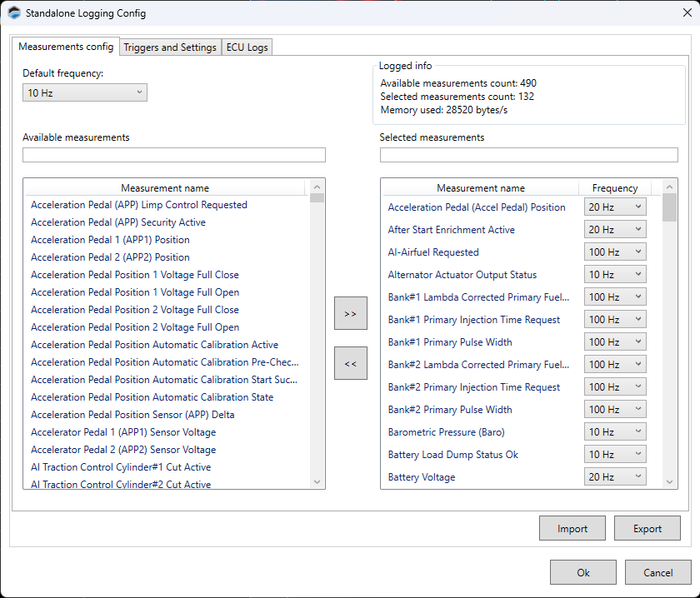Expand frequency dropdown for Battery Voltage
Viewport: 700px width, 598px height.
[x=615, y=476]
